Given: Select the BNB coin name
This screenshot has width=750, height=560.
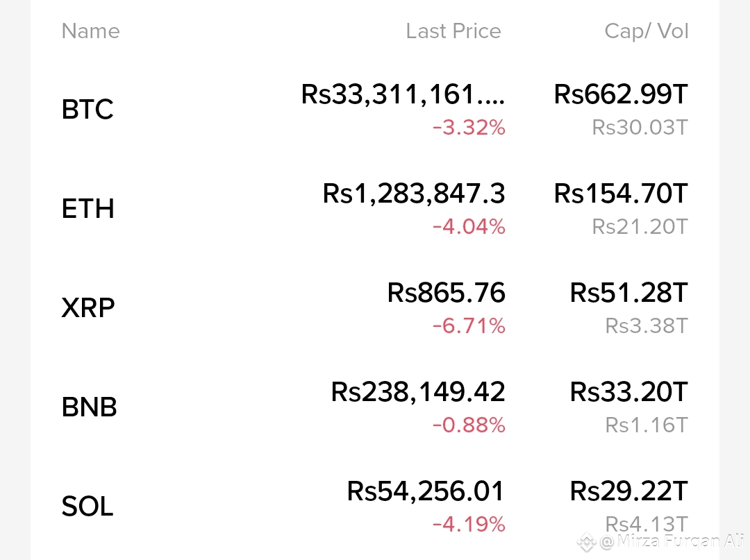Looking at the screenshot, I should (x=89, y=407).
